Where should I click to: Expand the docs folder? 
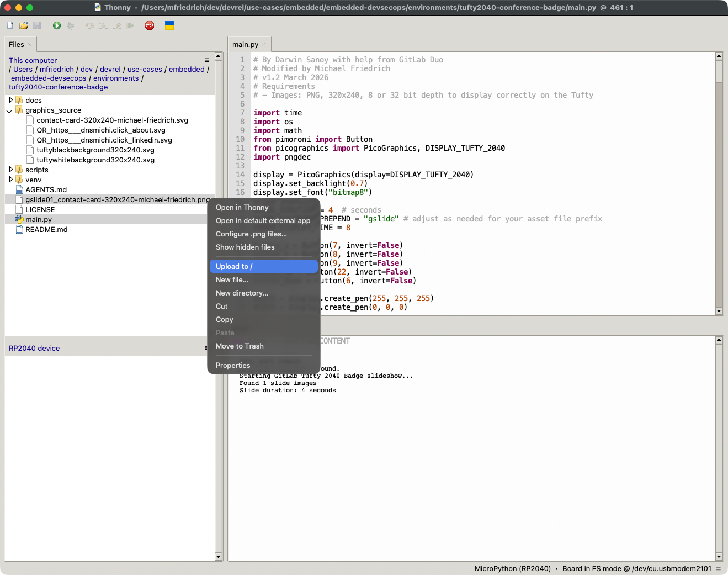coord(10,100)
